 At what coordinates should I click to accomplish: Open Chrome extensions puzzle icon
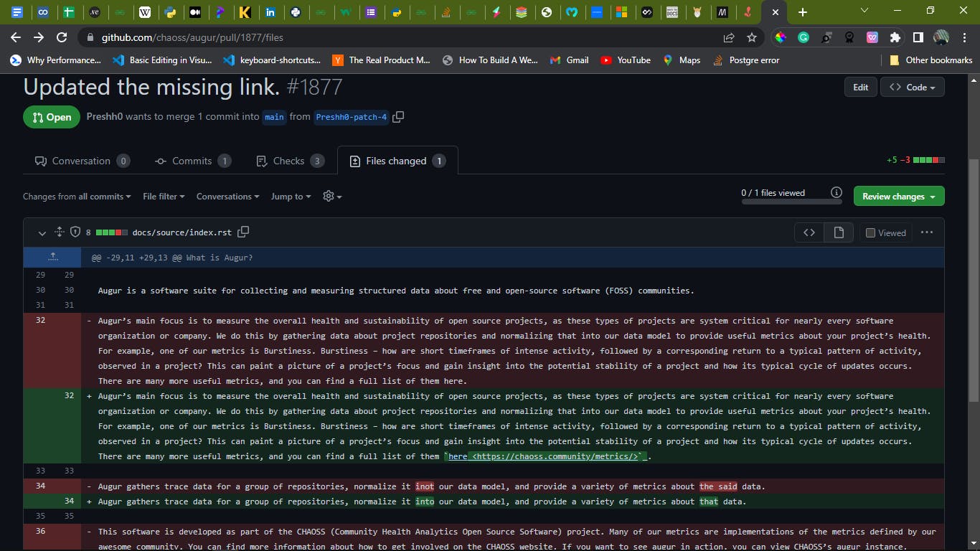coord(895,37)
